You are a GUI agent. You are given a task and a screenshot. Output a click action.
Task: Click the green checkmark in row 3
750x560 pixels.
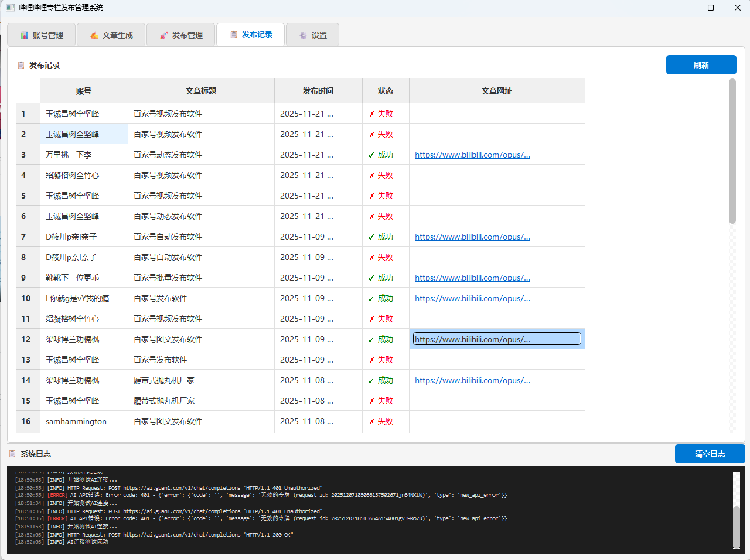371,155
